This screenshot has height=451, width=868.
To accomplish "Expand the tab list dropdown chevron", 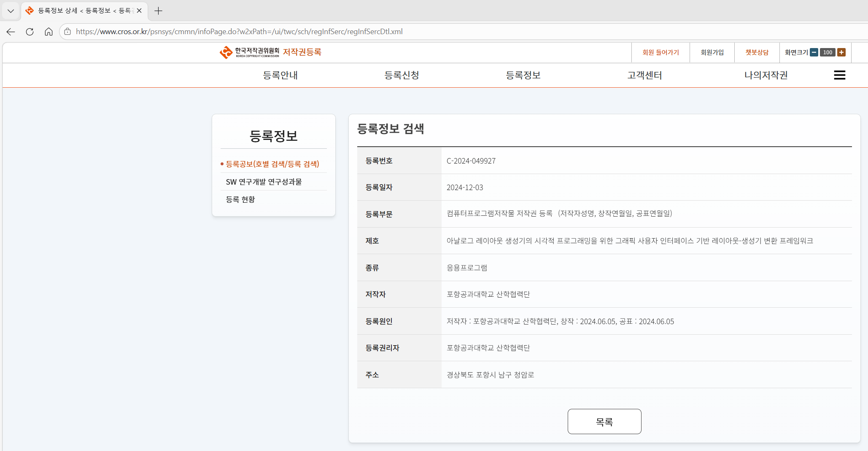I will 11,11.
